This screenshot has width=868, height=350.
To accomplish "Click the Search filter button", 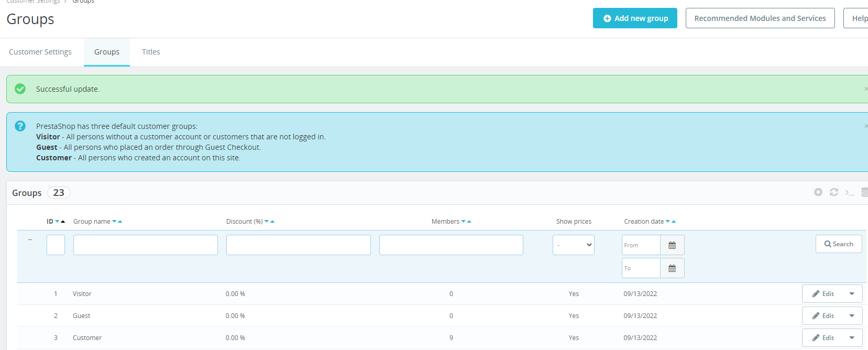I will click(x=839, y=244).
